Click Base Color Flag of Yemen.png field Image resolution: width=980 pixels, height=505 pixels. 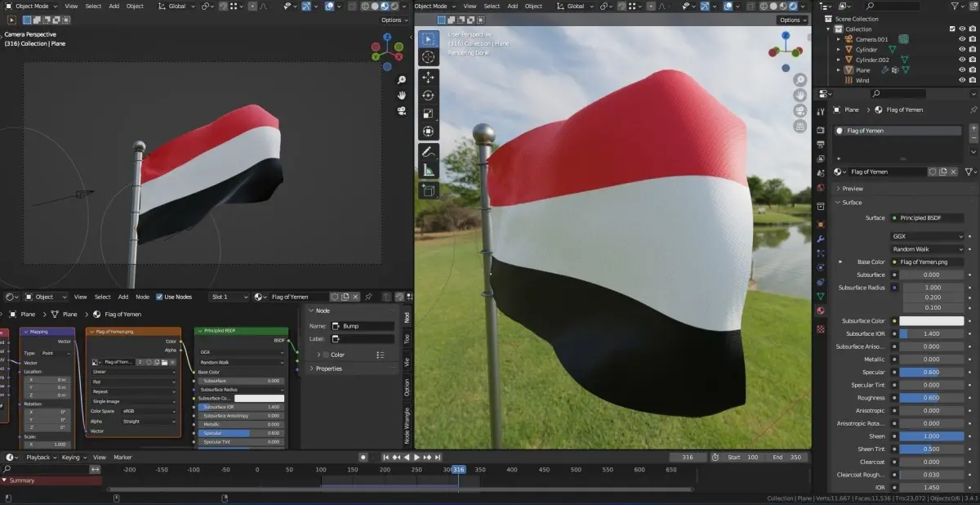pos(928,262)
